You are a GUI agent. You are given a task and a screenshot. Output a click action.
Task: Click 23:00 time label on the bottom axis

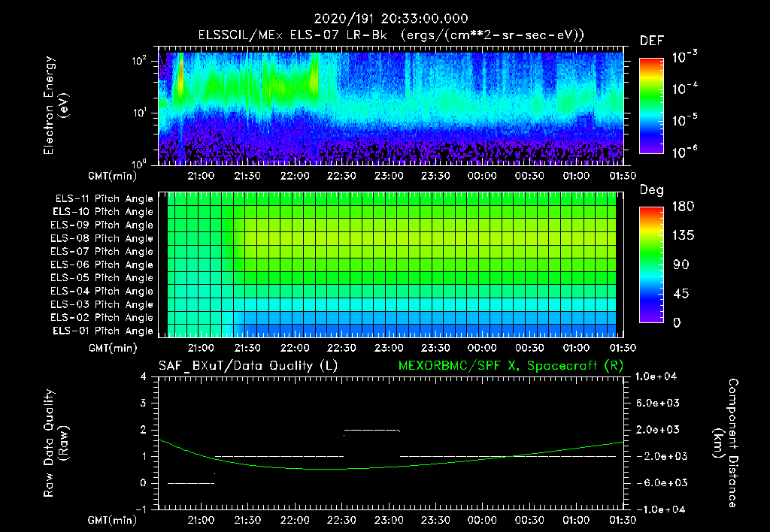389,520
